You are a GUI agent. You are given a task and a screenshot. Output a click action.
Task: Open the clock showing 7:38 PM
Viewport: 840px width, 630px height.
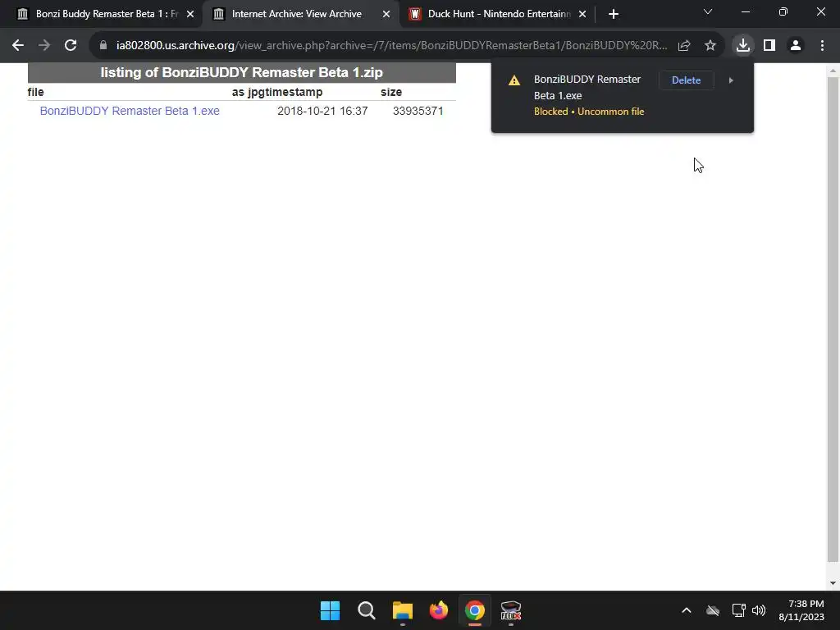(801, 610)
